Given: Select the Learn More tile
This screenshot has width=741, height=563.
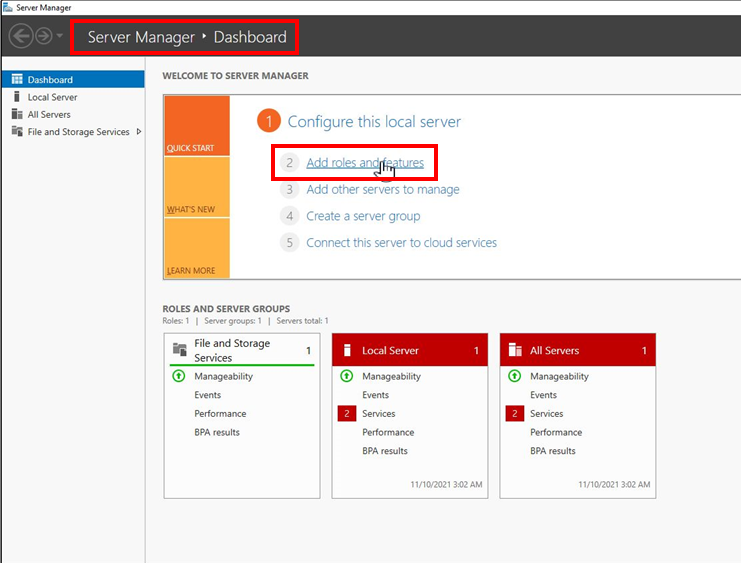Looking at the screenshot, I should point(197,248).
